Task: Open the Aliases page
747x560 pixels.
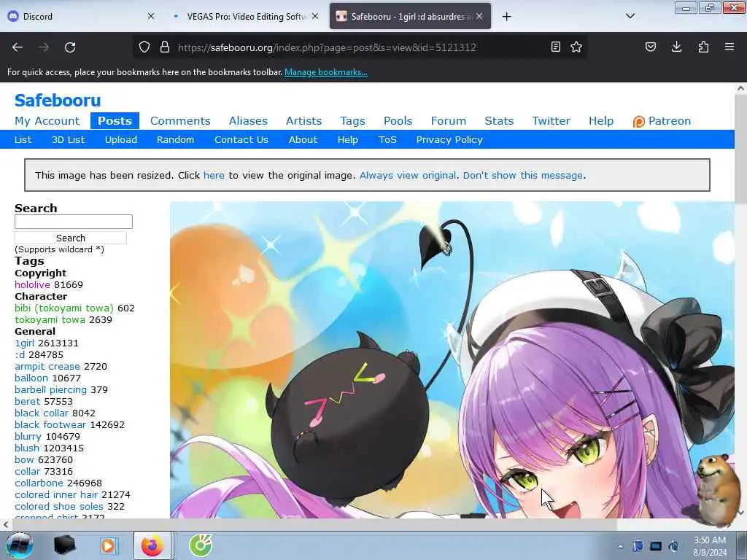Action: (248, 121)
